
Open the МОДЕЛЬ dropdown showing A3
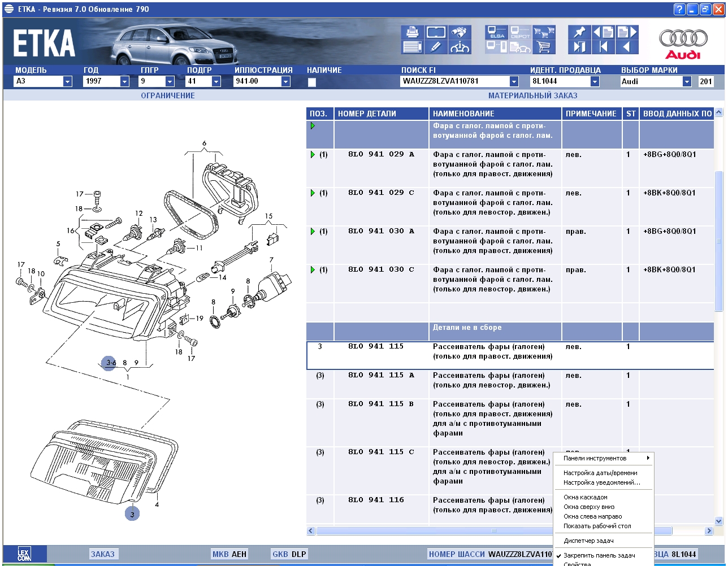(67, 82)
